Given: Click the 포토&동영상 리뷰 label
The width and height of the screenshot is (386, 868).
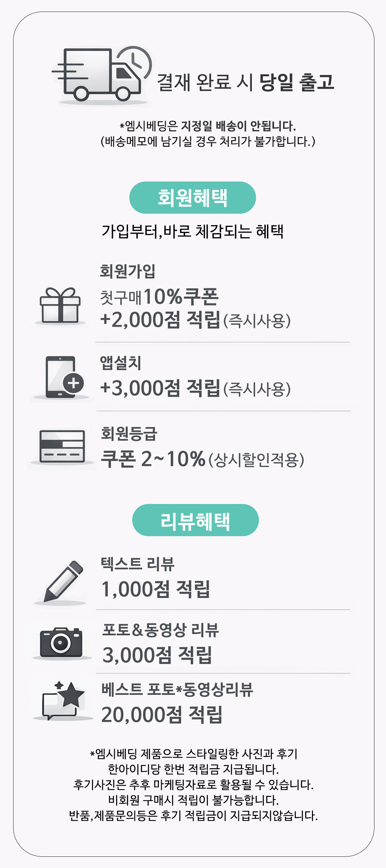Looking at the screenshot, I should pyautogui.click(x=161, y=630).
